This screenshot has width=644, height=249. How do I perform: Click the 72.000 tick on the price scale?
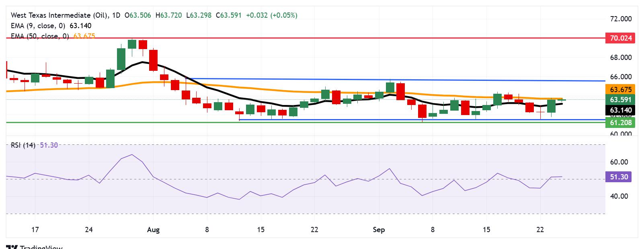pos(621,19)
